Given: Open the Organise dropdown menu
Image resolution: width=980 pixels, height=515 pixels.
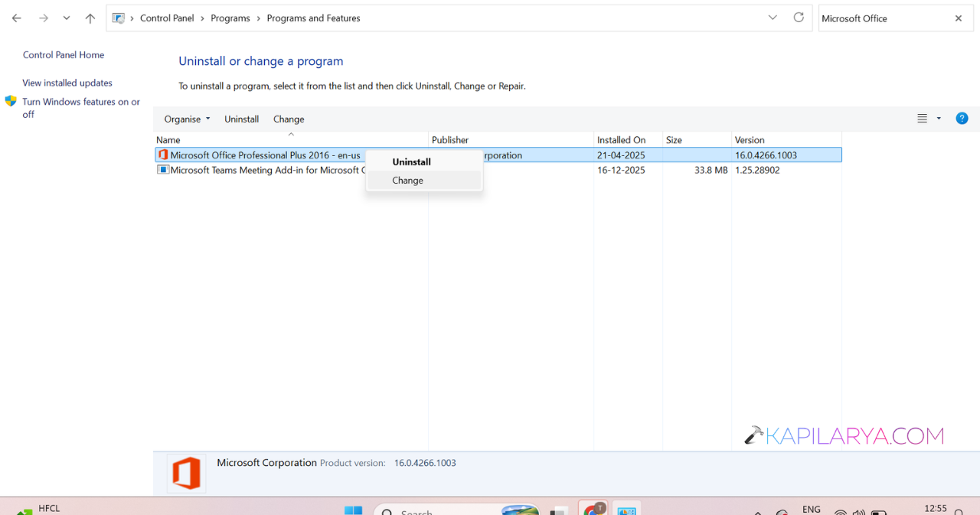Looking at the screenshot, I should click(x=187, y=119).
